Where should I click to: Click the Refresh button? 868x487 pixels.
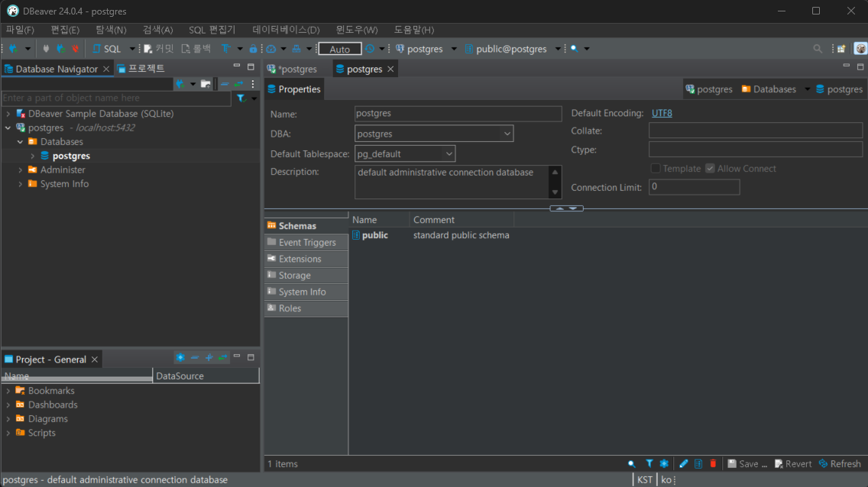[840, 464]
